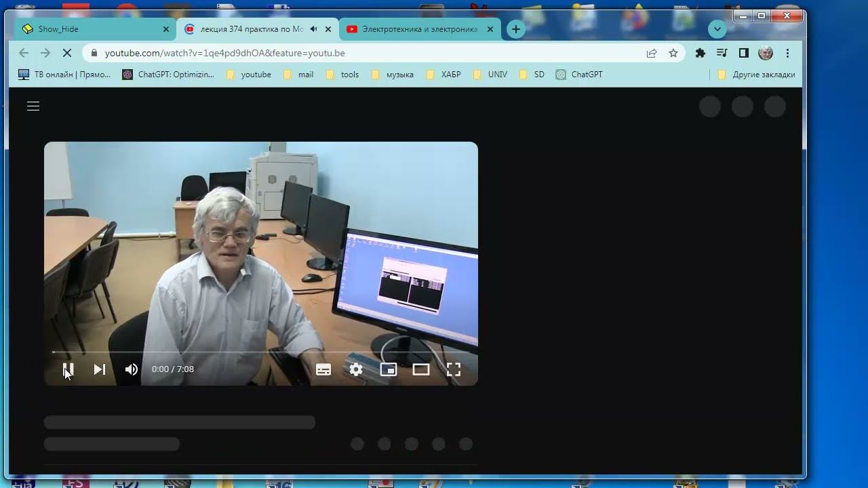
Task: Open the YouTube guide hamburger menu
Action: tap(33, 106)
